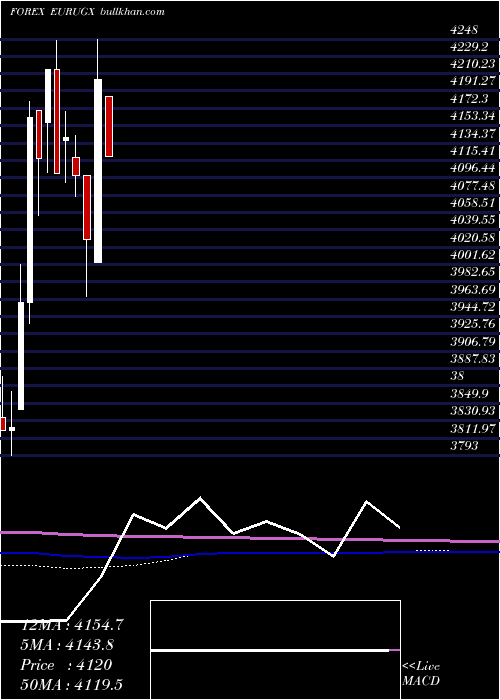This screenshot has height=700, width=500.
Task: Select the 3925.76 price level label
Action: [473, 324]
